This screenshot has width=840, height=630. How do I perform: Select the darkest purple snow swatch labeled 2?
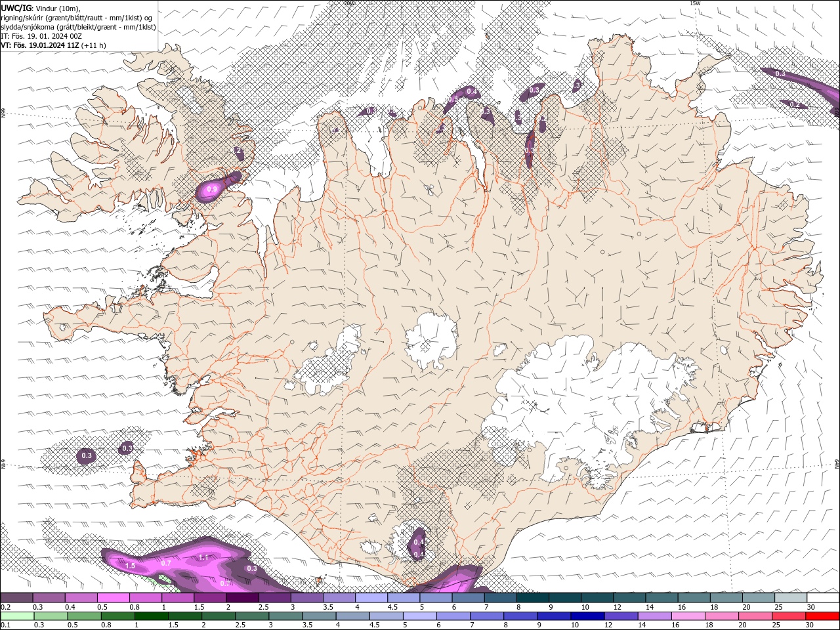[x=242, y=598]
